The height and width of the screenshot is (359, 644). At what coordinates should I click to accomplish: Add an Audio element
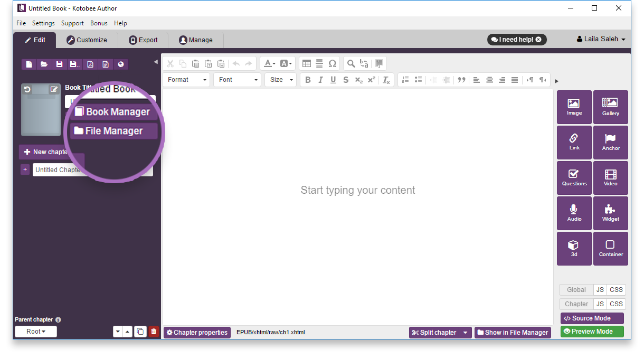[574, 213]
